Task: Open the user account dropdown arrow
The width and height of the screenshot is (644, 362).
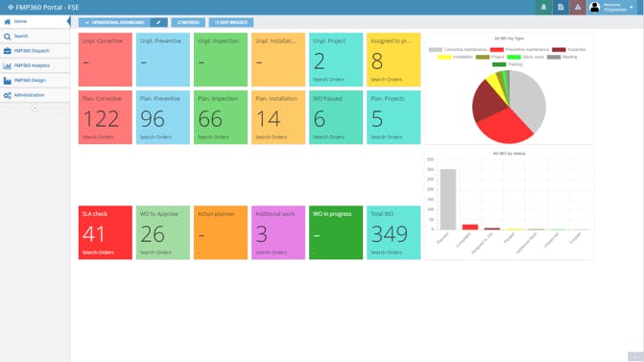Action: [632, 7]
